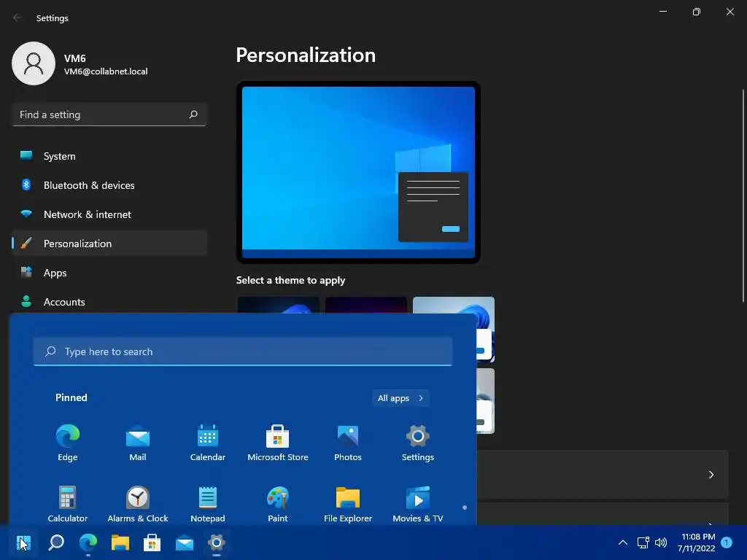Open Apps settings category
Screen dimensions: 747x560
coord(109,273)
